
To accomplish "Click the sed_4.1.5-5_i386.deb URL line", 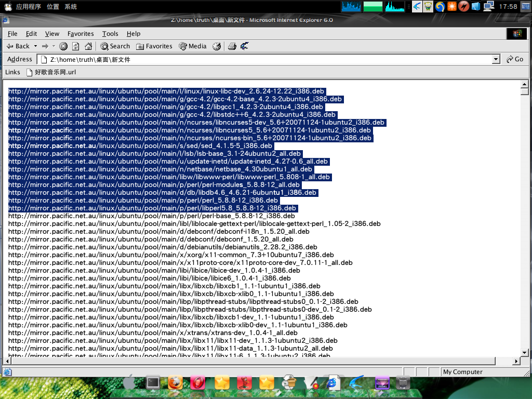I will pyautogui.click(x=140, y=145).
